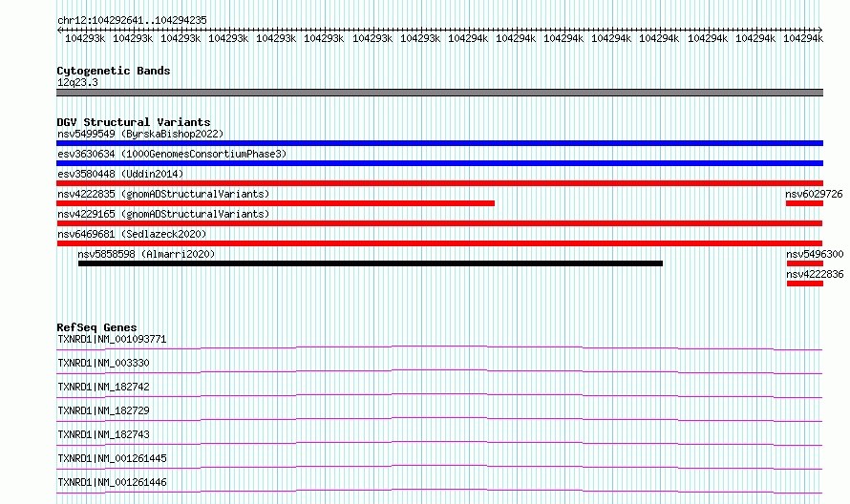Select the TXNRD1|NM_003330 transcript label
The width and height of the screenshot is (850, 504).
(x=103, y=363)
